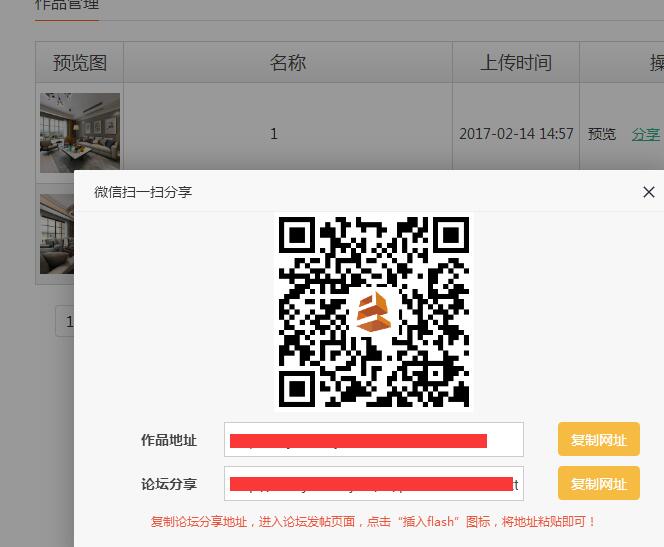Viewport: 664px width, 547px height.
Task: Click the 论坛分享 URL input field
Action: [x=374, y=483]
